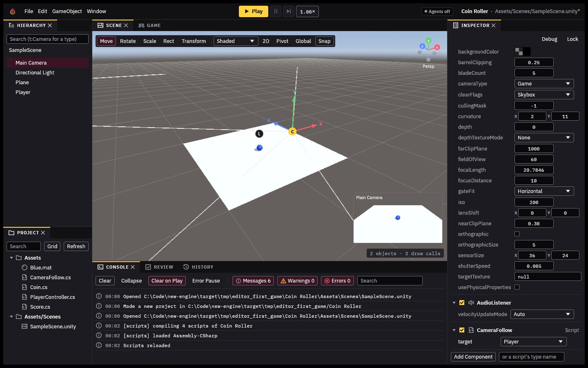
Task: Open the backgroundColor color swatch
Action: [523, 52]
